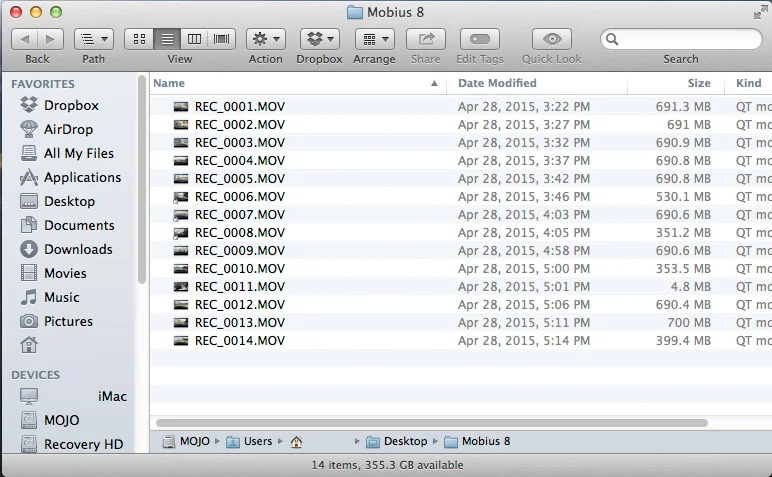Screen dimensions: 772x477
Task: Click the horizontal scrollbar of file list
Action: [432, 423]
